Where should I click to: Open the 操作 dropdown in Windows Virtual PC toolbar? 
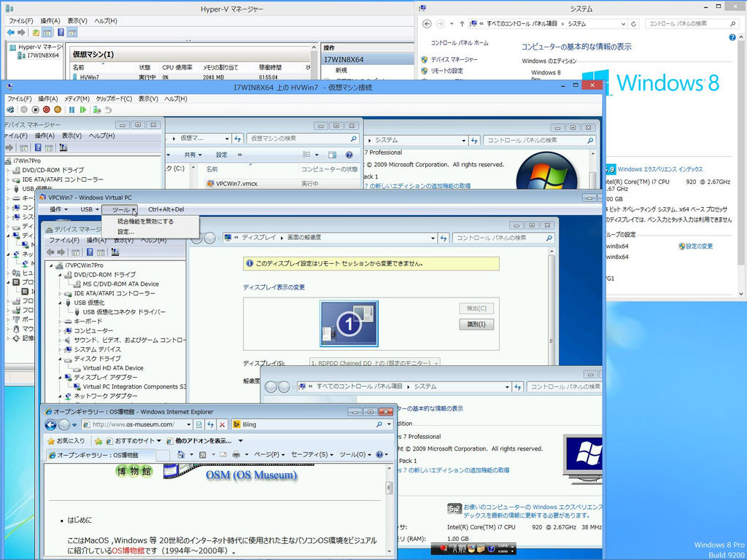coord(59,209)
